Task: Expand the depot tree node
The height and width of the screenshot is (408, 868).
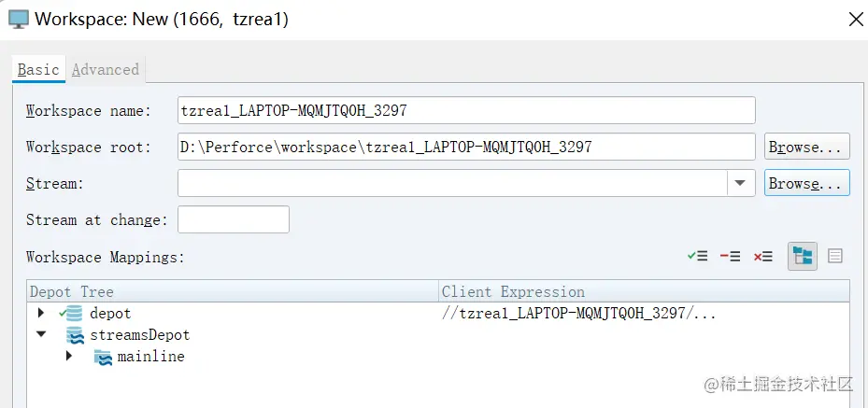Action: coord(40,313)
